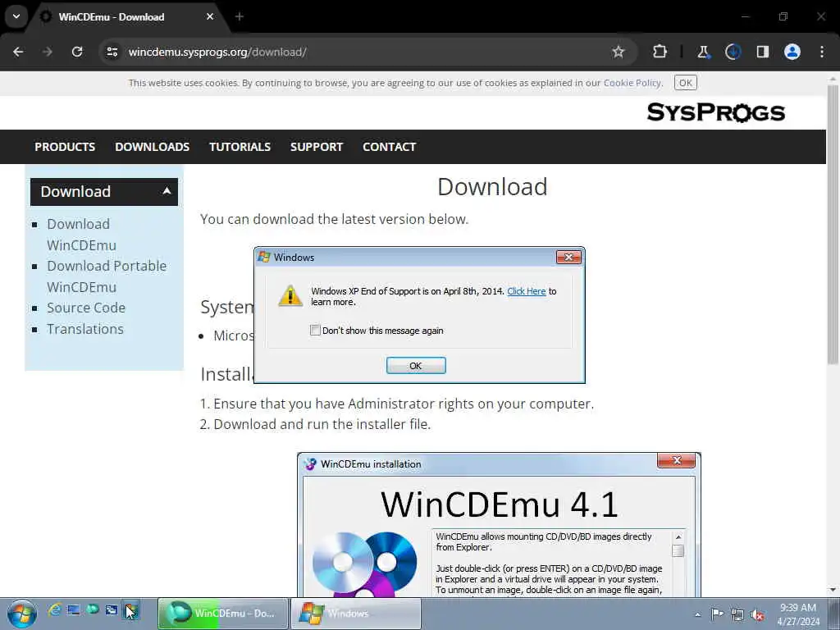Open the Action Center flag tray icon
The height and width of the screenshot is (630, 840).
click(717, 614)
